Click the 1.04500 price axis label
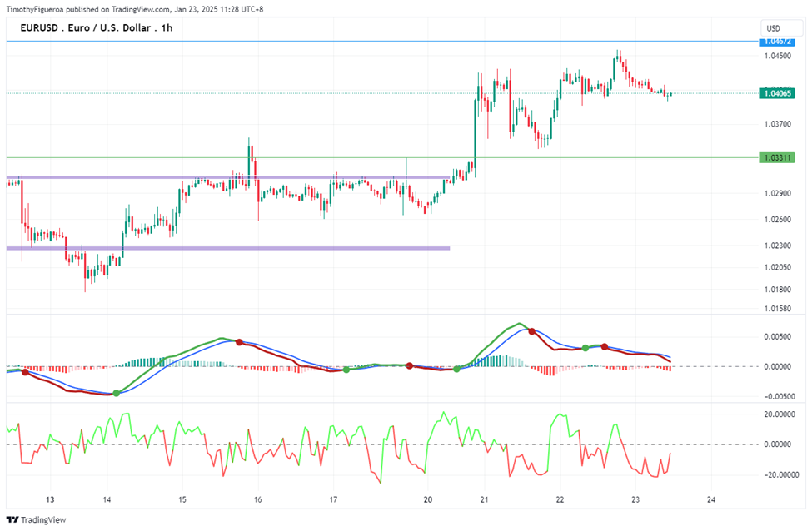Image resolution: width=812 pixels, height=531 pixels. (777, 56)
